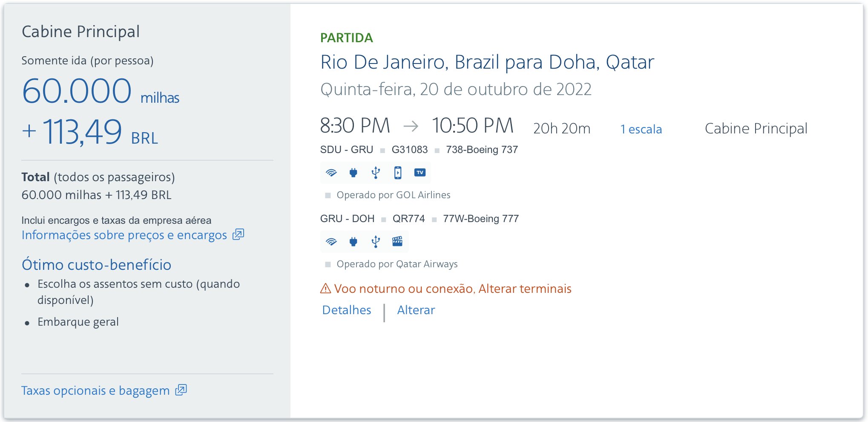868x422 pixels.
Task: Click the movies clapperboard icon
Action: click(397, 242)
